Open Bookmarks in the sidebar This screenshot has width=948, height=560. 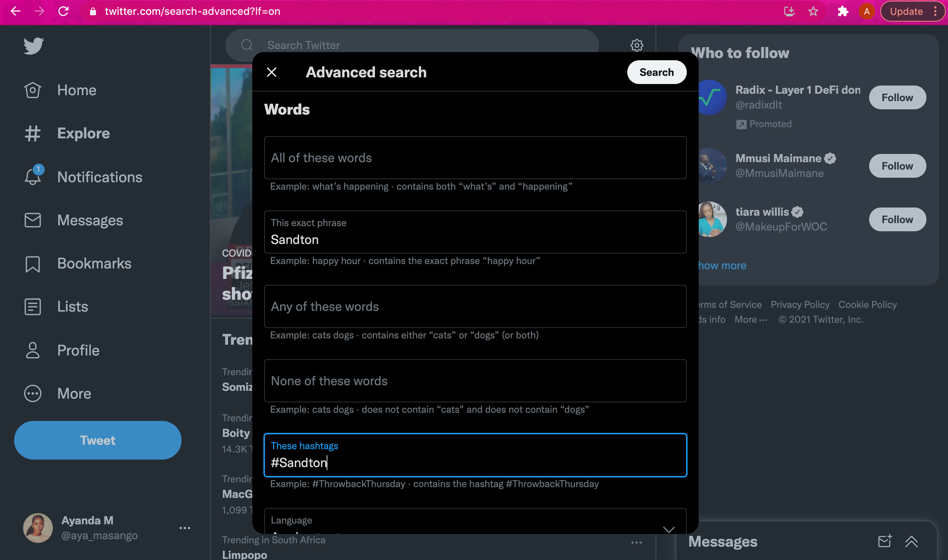78,263
